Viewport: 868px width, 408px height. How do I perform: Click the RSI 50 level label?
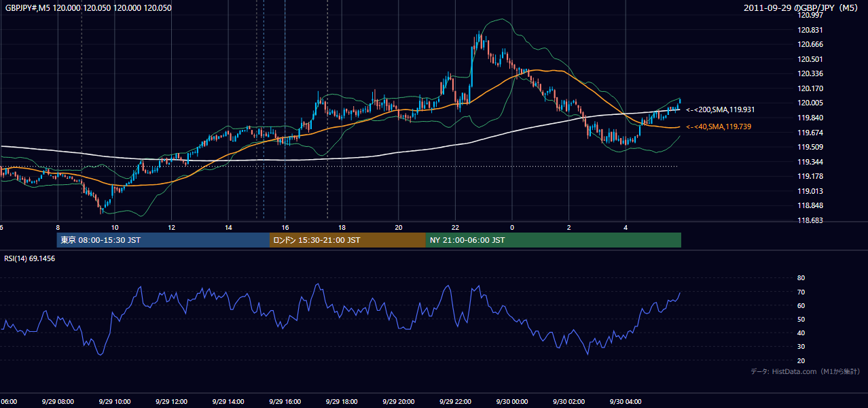click(801, 319)
